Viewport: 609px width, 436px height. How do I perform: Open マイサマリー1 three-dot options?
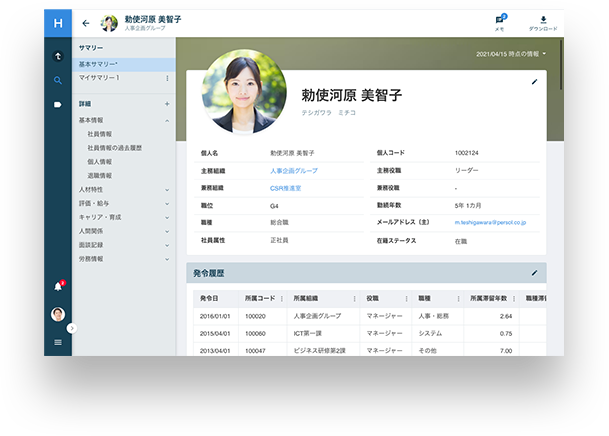click(x=167, y=78)
